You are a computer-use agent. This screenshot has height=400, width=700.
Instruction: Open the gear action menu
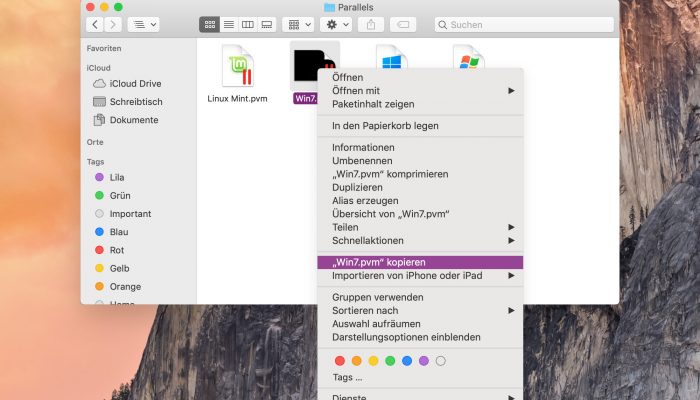click(x=336, y=25)
